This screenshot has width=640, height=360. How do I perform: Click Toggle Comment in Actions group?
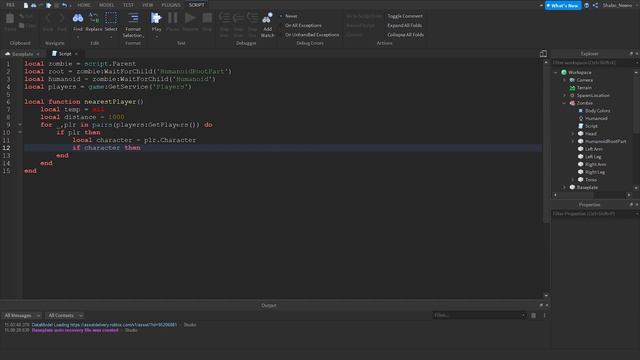click(405, 16)
